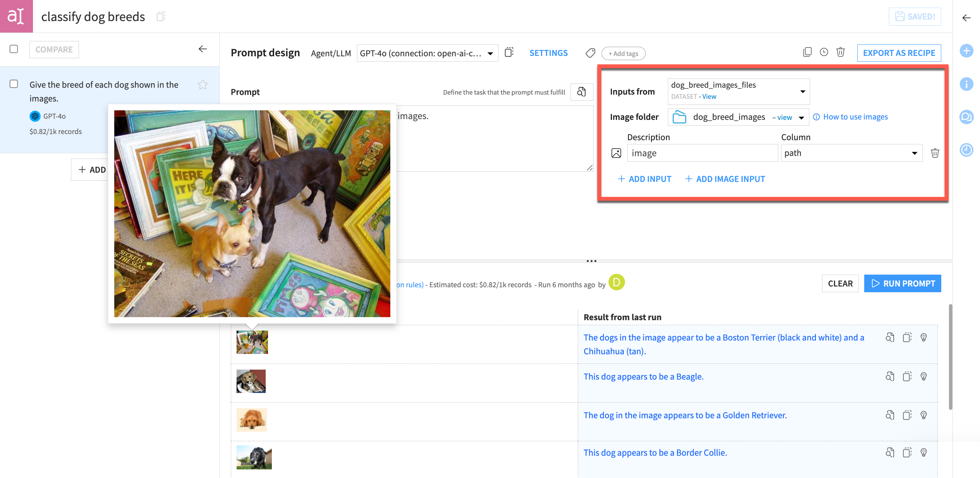This screenshot has height=478, width=980.
Task: Open the path Column dropdown
Action: 915,152
